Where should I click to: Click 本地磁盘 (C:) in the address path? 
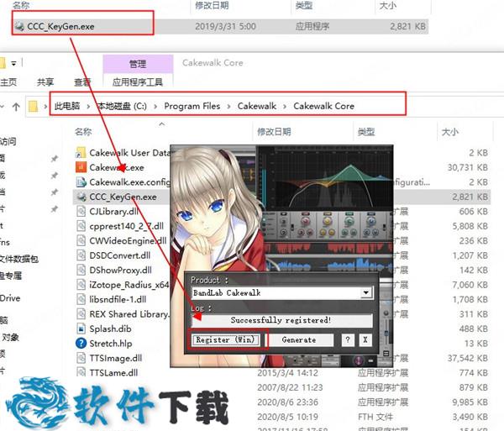point(122,106)
